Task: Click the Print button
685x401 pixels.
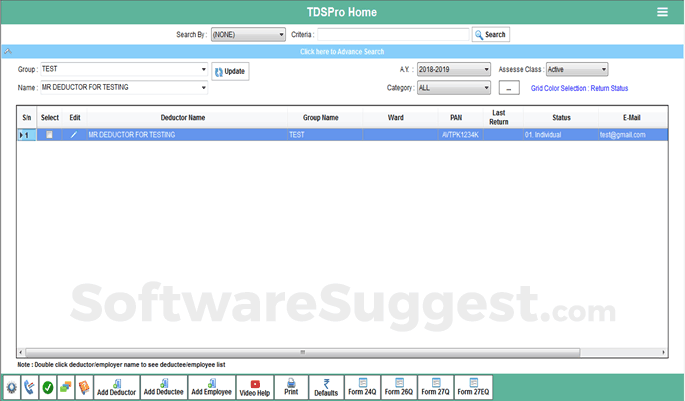Action: pos(291,387)
